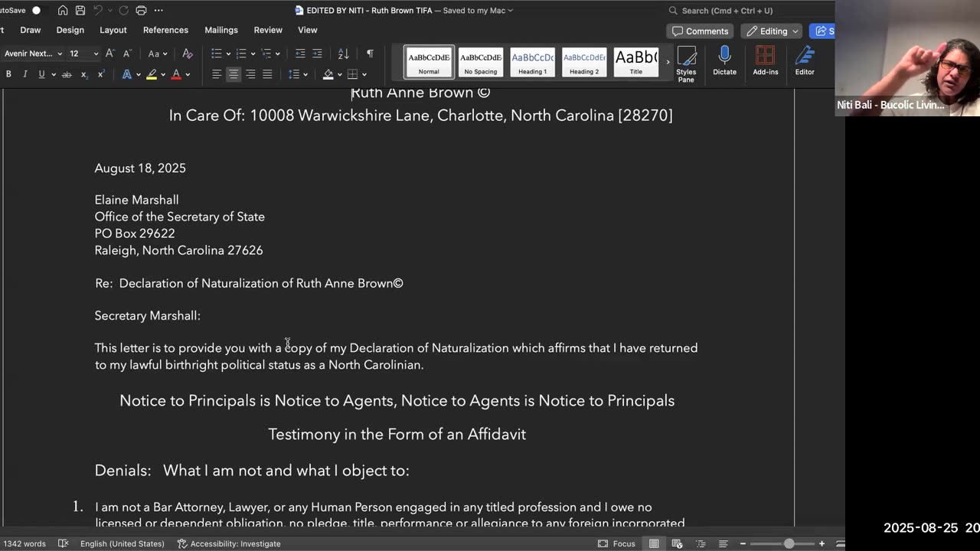Launch the Editor tool
Image resolution: width=980 pixels, height=551 pixels.
805,61
